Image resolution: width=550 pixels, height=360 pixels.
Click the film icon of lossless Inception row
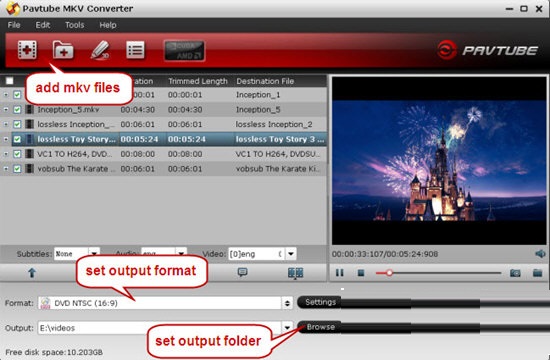click(x=30, y=124)
